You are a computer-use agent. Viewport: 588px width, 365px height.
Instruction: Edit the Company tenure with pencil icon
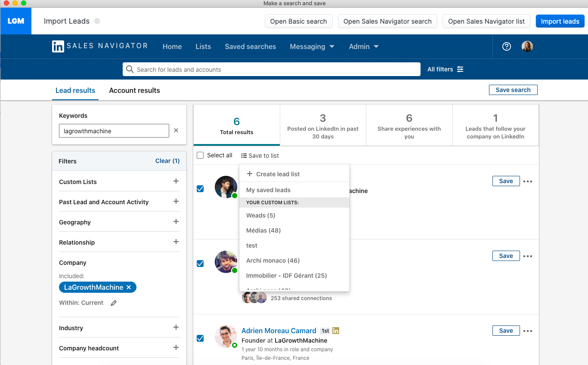pyautogui.click(x=113, y=303)
